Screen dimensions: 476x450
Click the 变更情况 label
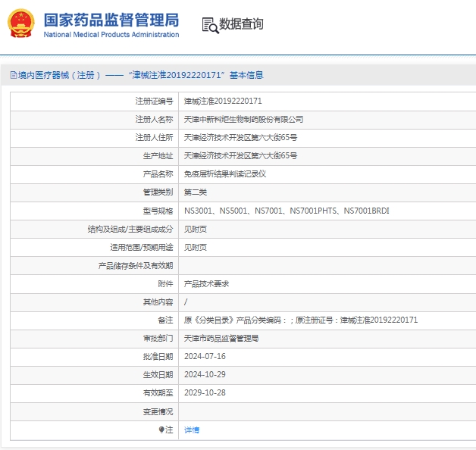pos(158,412)
